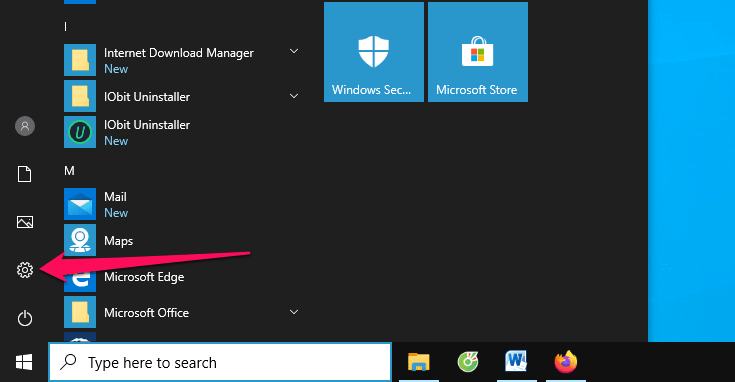Open the user account icon in Start sidebar
The image size is (735, 382).
click(25, 126)
